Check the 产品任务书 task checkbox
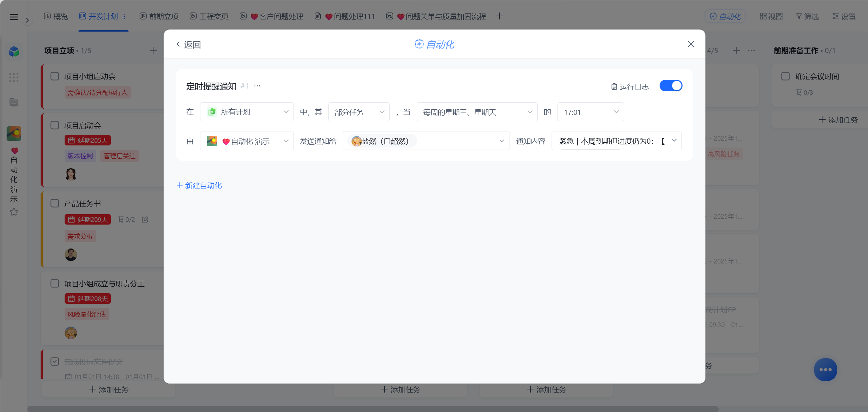868x412 pixels. pyautogui.click(x=55, y=203)
